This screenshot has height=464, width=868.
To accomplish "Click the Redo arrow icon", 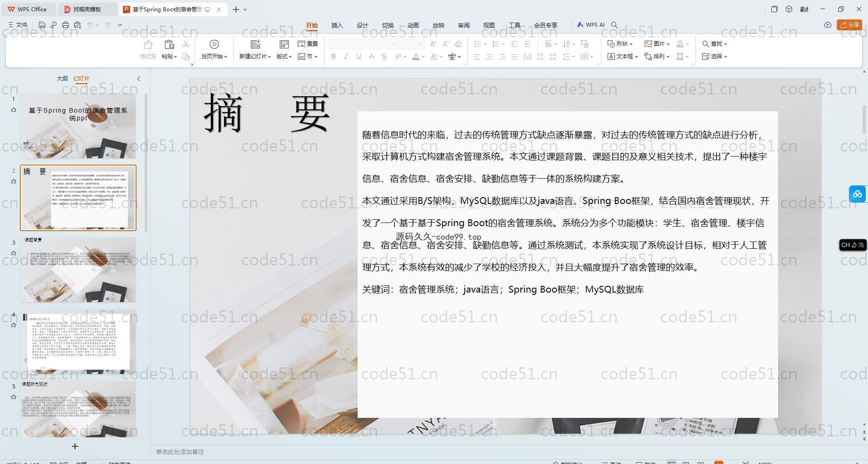I will coord(108,25).
